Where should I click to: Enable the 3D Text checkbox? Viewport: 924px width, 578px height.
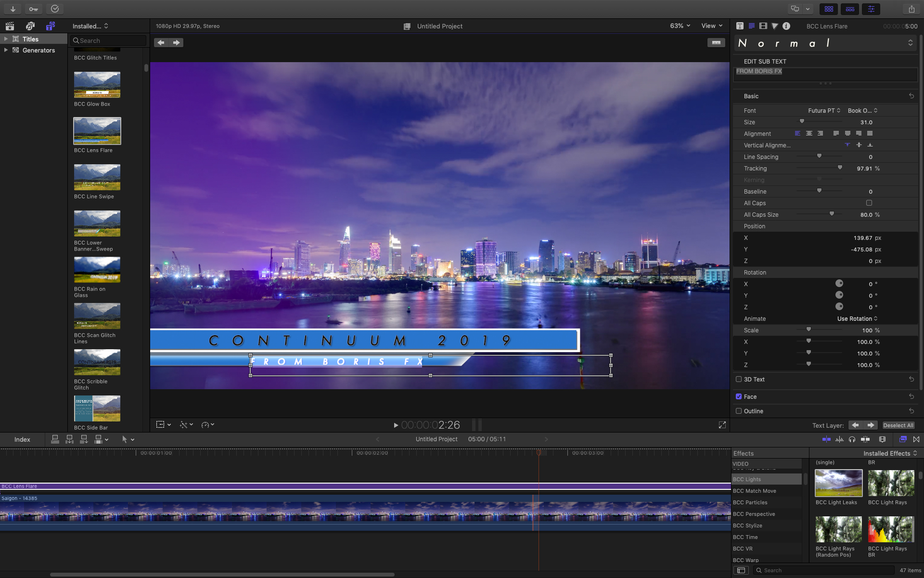[x=739, y=379]
